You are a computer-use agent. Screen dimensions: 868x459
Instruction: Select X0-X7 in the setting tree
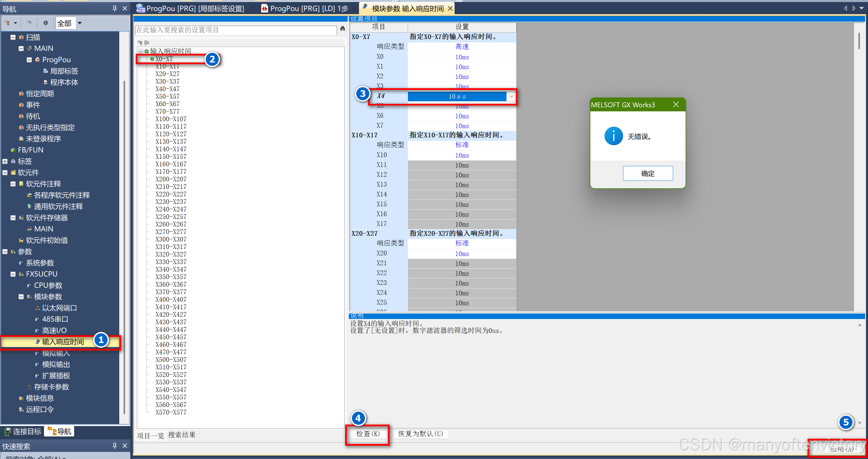pos(164,59)
